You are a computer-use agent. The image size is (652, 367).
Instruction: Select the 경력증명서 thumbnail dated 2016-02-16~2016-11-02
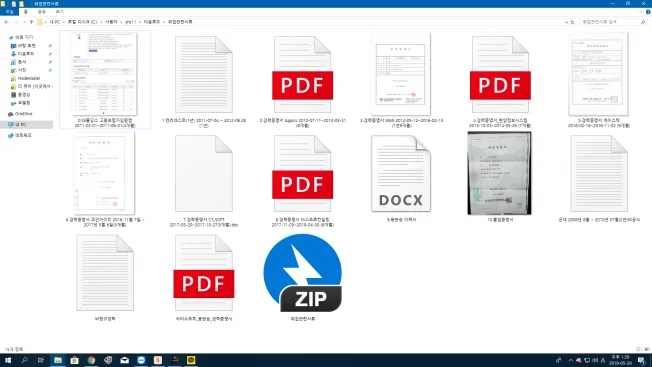point(599,74)
